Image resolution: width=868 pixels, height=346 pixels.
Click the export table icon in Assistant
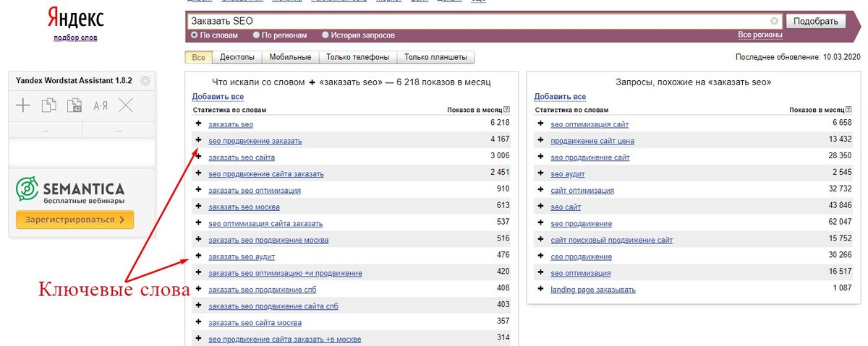[75, 106]
